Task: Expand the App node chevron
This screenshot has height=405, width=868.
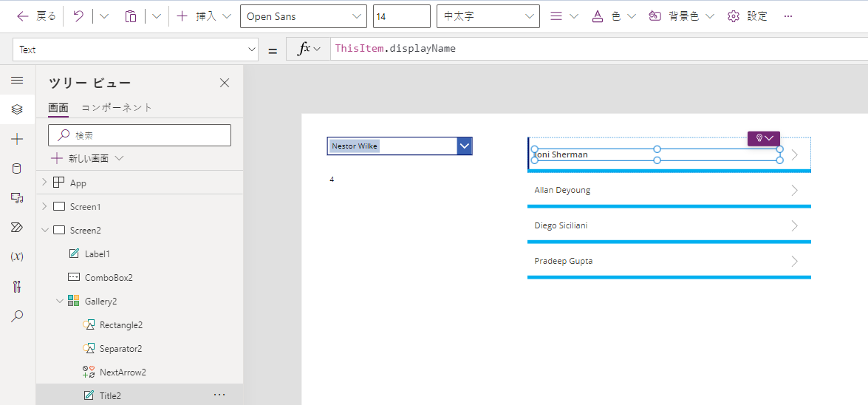Action: click(x=44, y=183)
